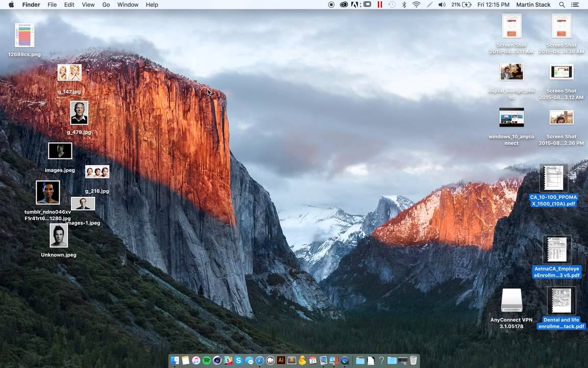Select the Unknown.jpeg desktop file
The image size is (588, 368).
(59, 236)
